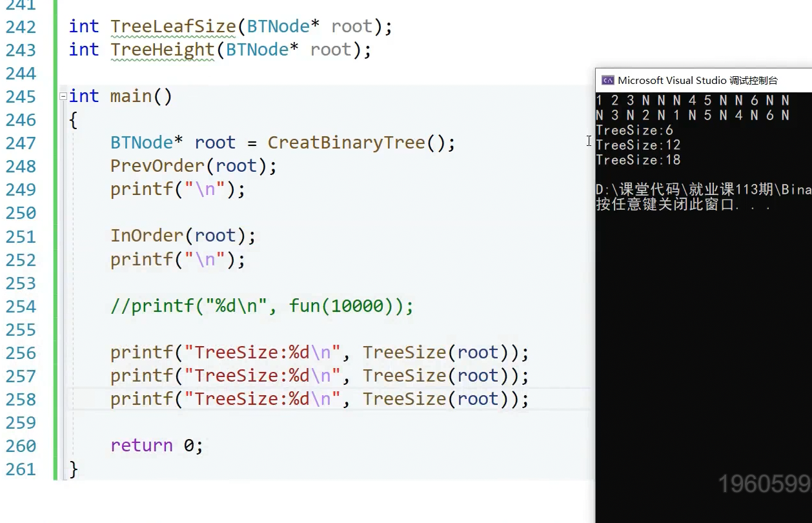Click line number 260 in gutter

[21, 446]
